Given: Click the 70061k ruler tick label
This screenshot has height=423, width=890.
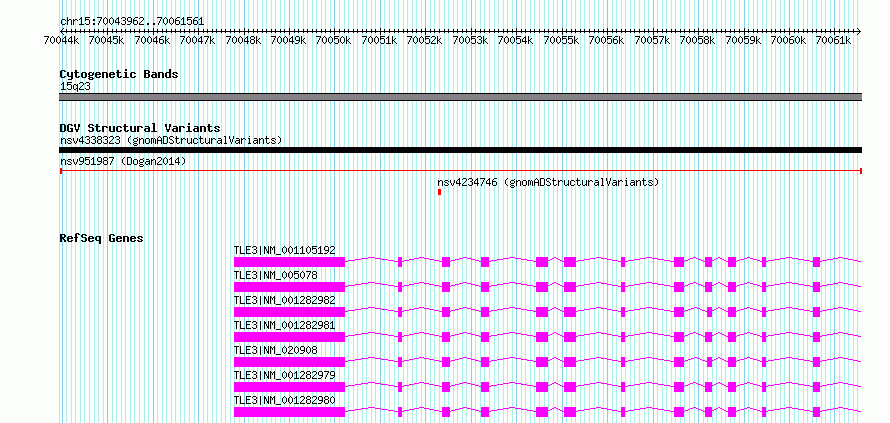Looking at the screenshot, I should (x=833, y=40).
